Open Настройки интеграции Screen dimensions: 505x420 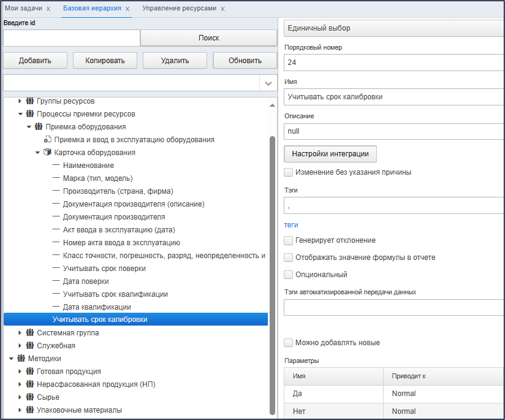330,154
